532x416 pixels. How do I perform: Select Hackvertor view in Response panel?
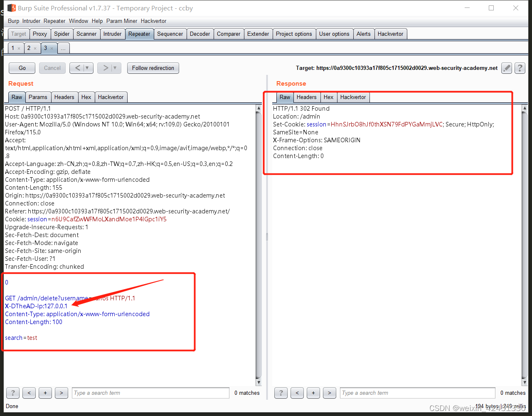coord(353,97)
